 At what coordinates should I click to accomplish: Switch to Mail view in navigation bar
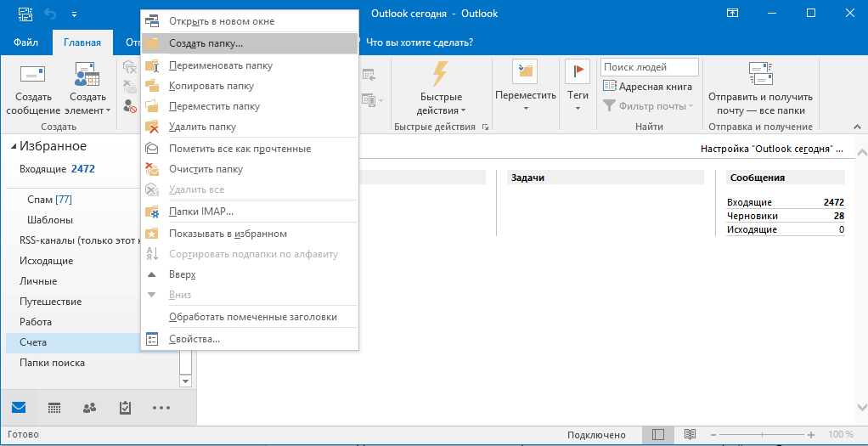(x=19, y=408)
